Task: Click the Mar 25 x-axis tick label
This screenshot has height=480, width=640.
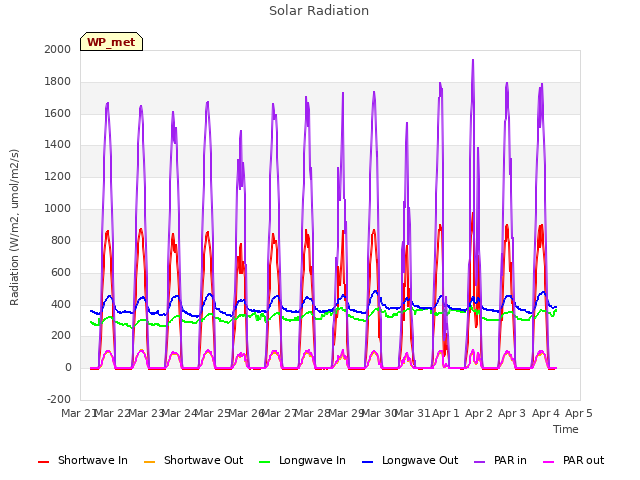Action: [212, 413]
